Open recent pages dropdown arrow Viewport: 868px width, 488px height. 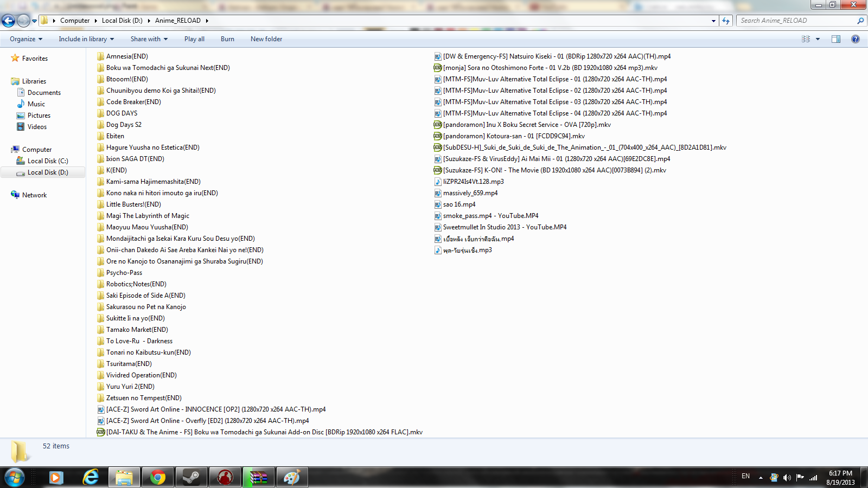34,21
